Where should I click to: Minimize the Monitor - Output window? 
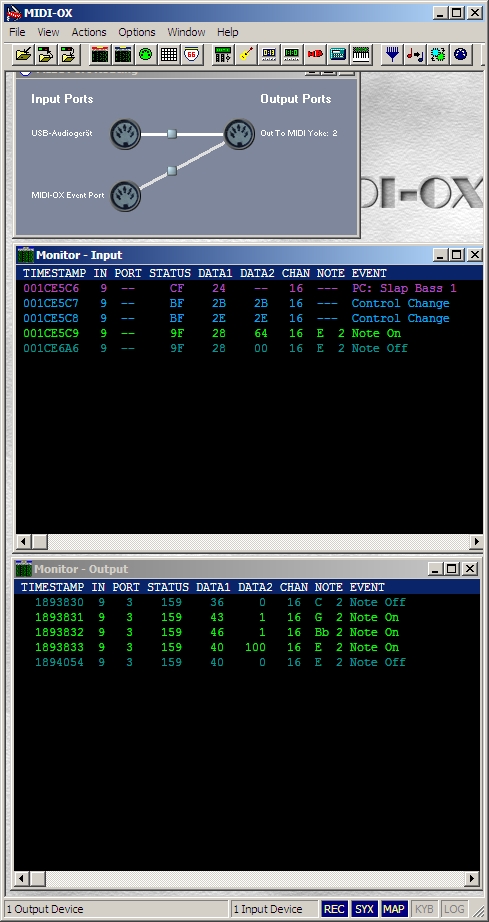436,569
